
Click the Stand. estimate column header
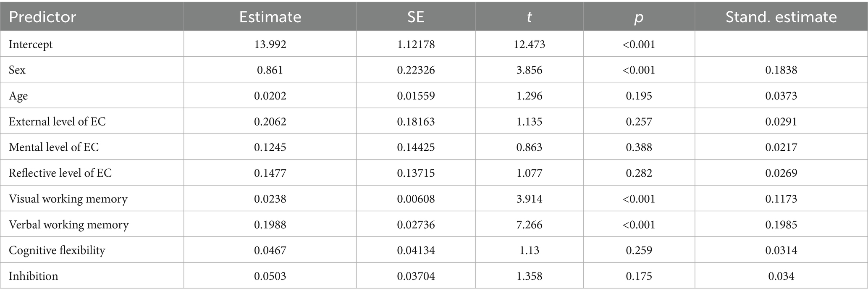click(x=781, y=17)
